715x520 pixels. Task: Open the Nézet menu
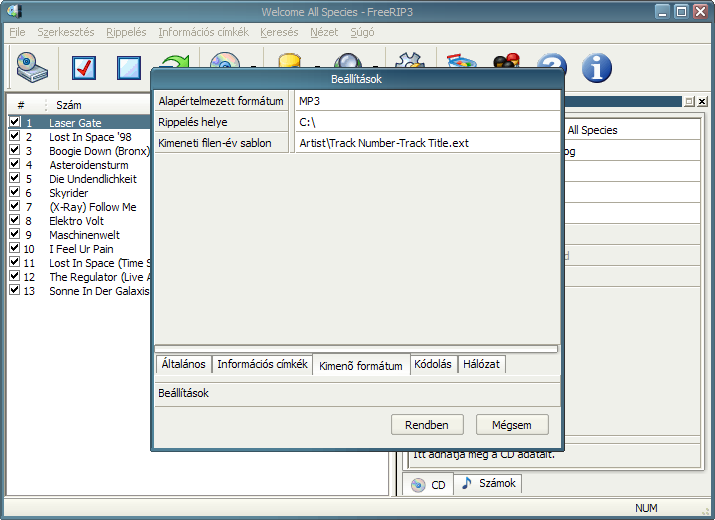[324, 32]
